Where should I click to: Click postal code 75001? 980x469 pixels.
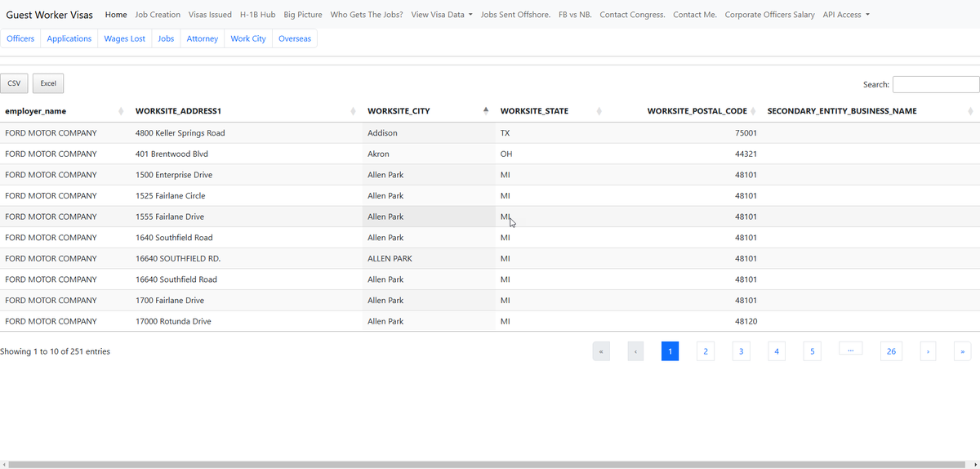746,132
